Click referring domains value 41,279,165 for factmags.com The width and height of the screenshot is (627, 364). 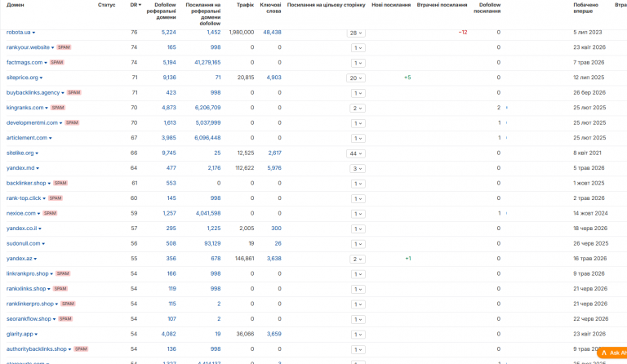coord(207,63)
